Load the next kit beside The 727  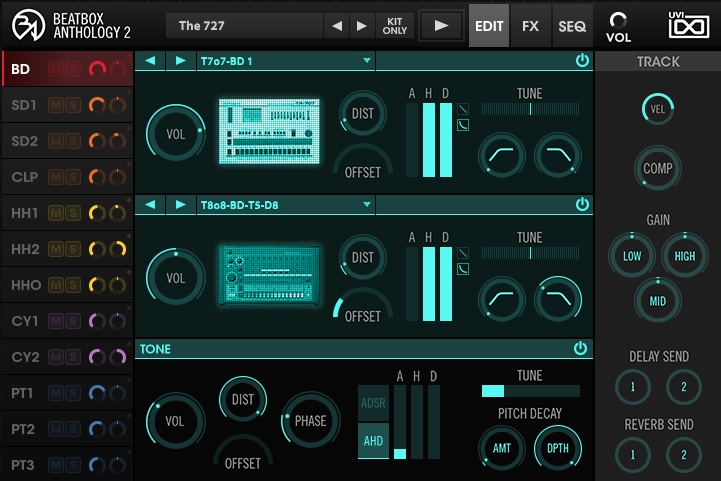(362, 26)
